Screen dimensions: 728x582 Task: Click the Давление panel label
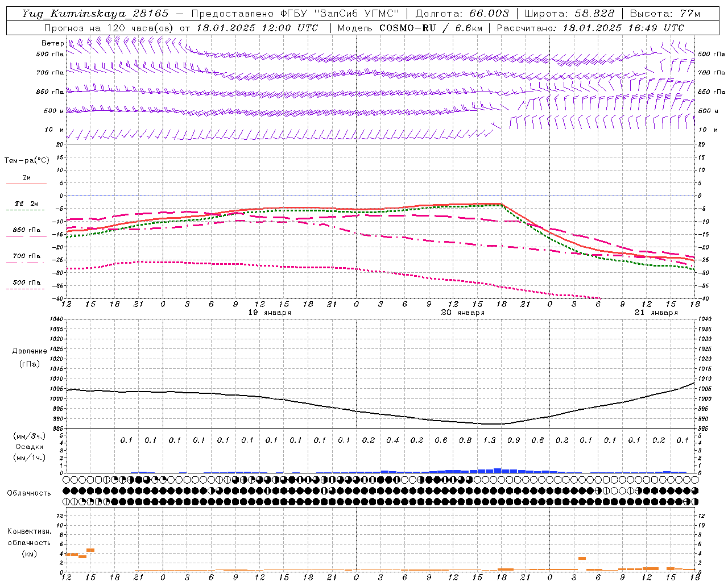(30, 351)
